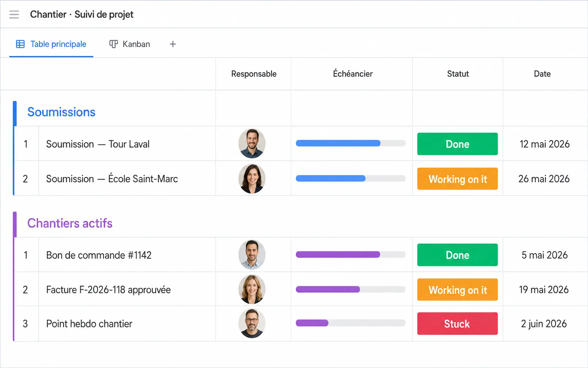Open avatar for Facture F-2026-118 approuvée

(252, 289)
